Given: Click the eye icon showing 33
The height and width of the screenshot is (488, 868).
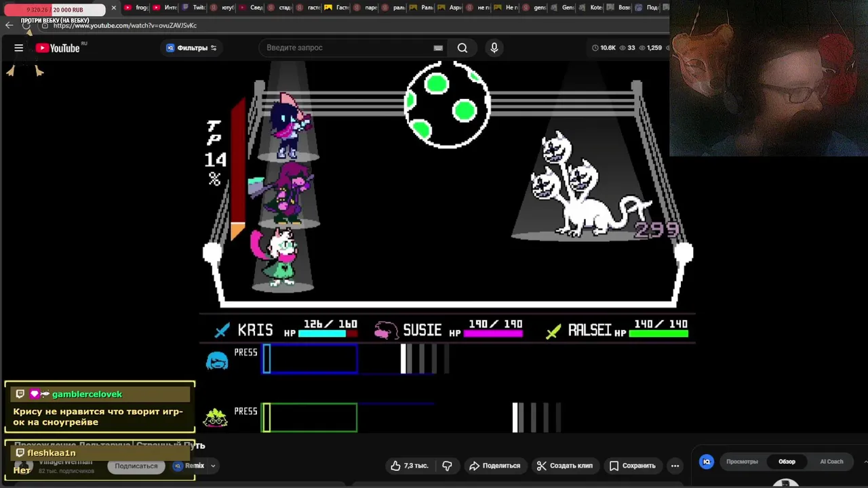Looking at the screenshot, I should pyautogui.click(x=627, y=47).
